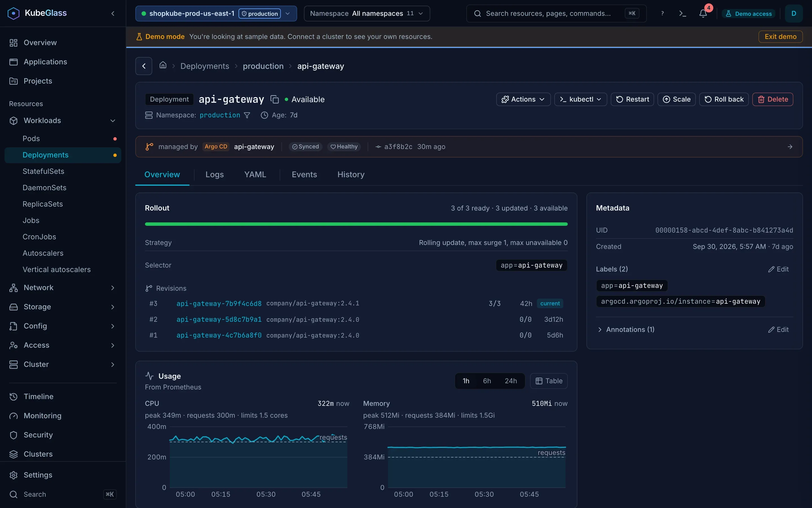This screenshot has height=508, width=812.
Task: Expand the Annotations (1) section
Action: pyautogui.click(x=626, y=330)
